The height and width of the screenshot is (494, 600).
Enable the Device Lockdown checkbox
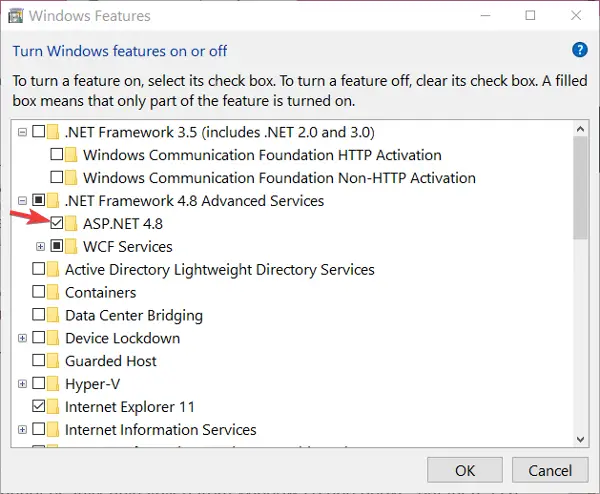coord(39,337)
